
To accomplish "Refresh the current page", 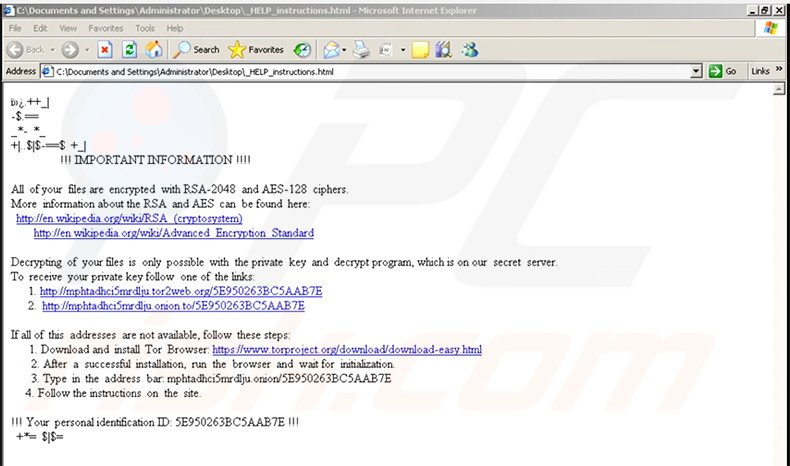I will click(129, 49).
